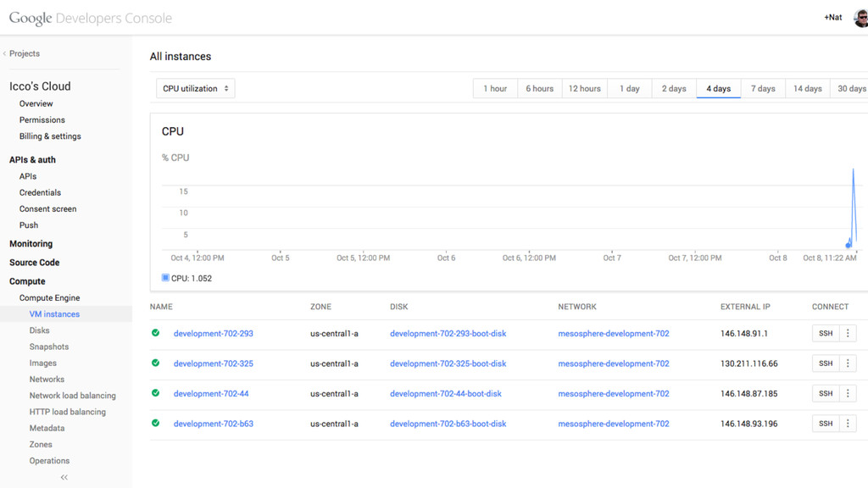868x488 pixels.
Task: Click the user avatar picture
Action: click(861, 18)
